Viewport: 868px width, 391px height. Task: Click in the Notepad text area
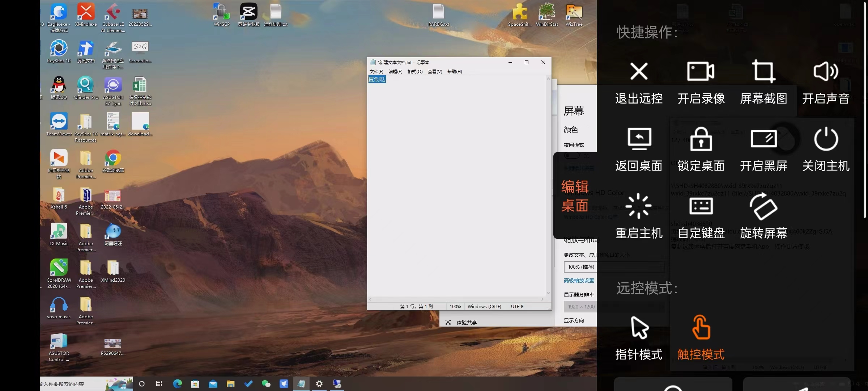(456, 186)
